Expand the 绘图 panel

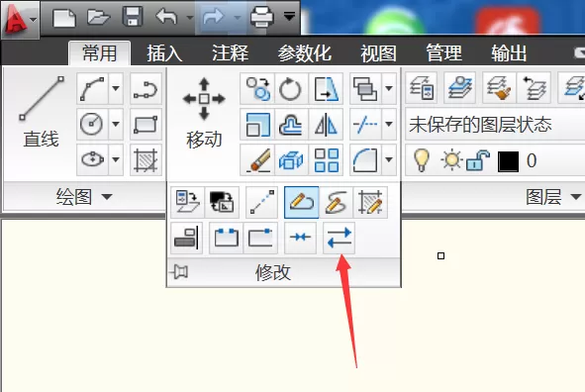[x=84, y=197]
